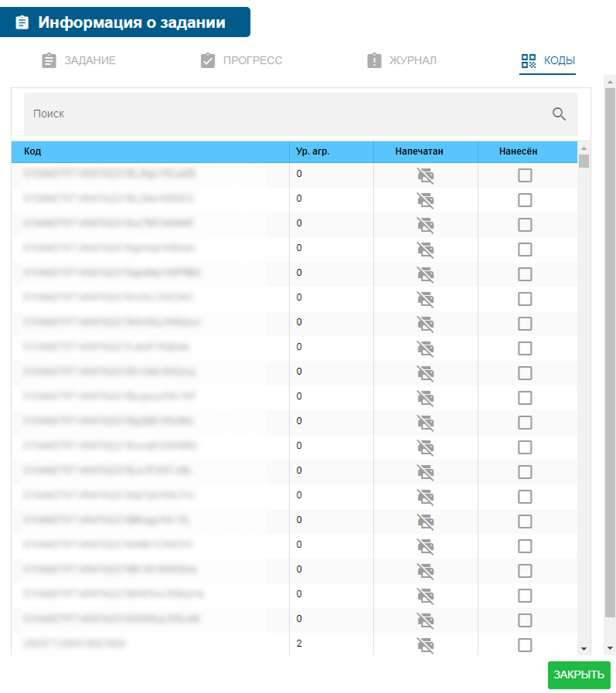Click the not-printed icon in the third table row
616x693 pixels.
point(425,226)
